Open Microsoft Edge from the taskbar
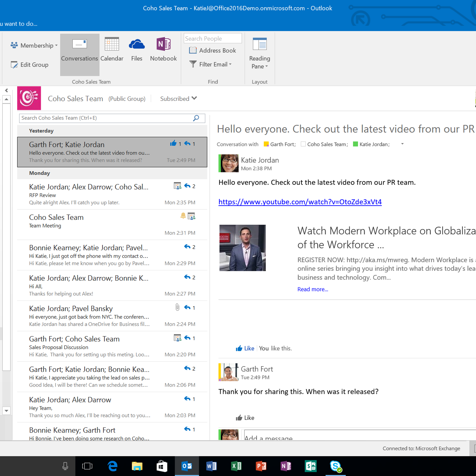This screenshot has width=476, height=476. pyautogui.click(x=113, y=466)
